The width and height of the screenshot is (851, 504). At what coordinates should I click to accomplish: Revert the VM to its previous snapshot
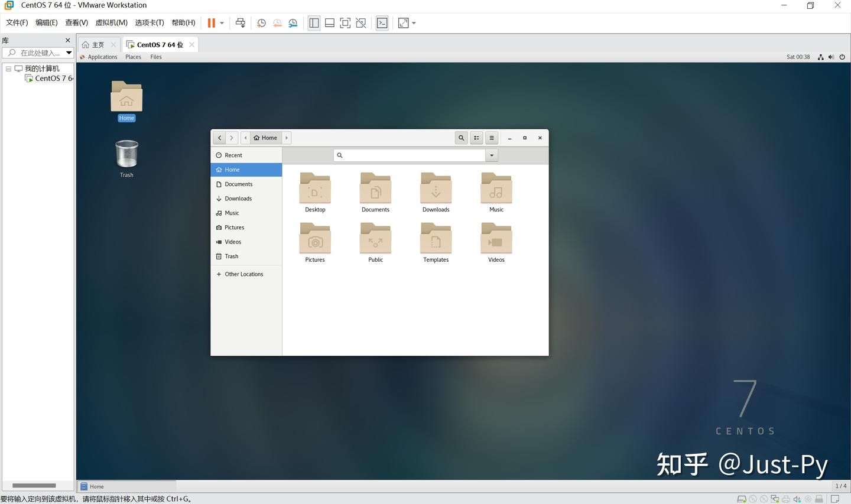click(x=277, y=23)
